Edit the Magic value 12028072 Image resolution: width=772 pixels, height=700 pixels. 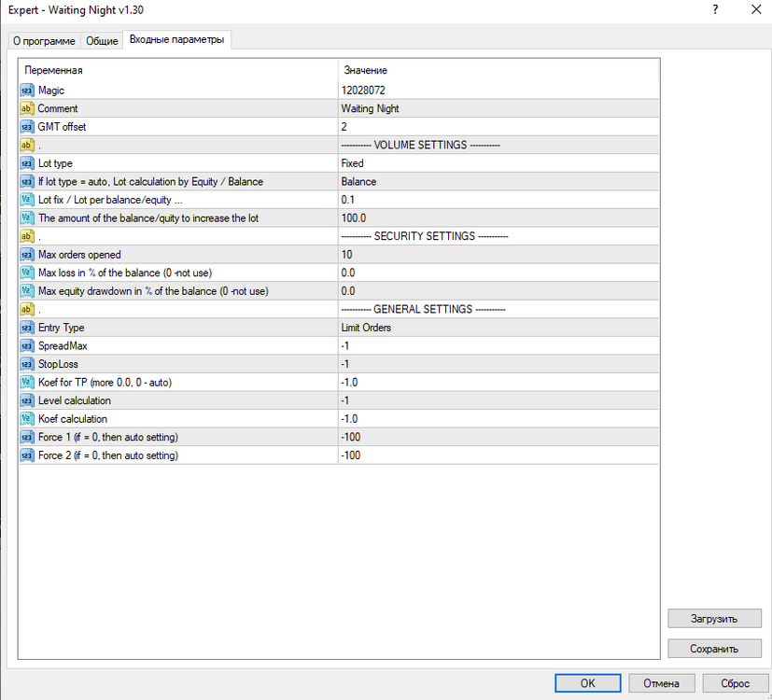click(498, 91)
